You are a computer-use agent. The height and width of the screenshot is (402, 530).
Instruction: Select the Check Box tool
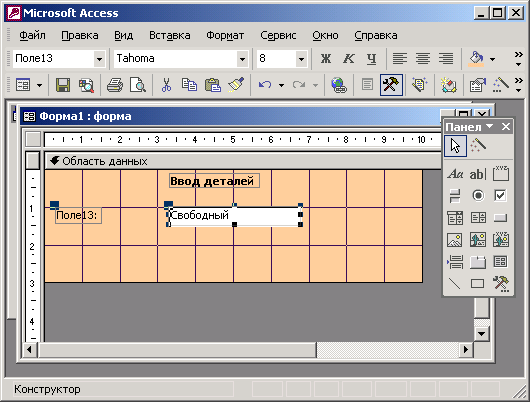(x=501, y=196)
